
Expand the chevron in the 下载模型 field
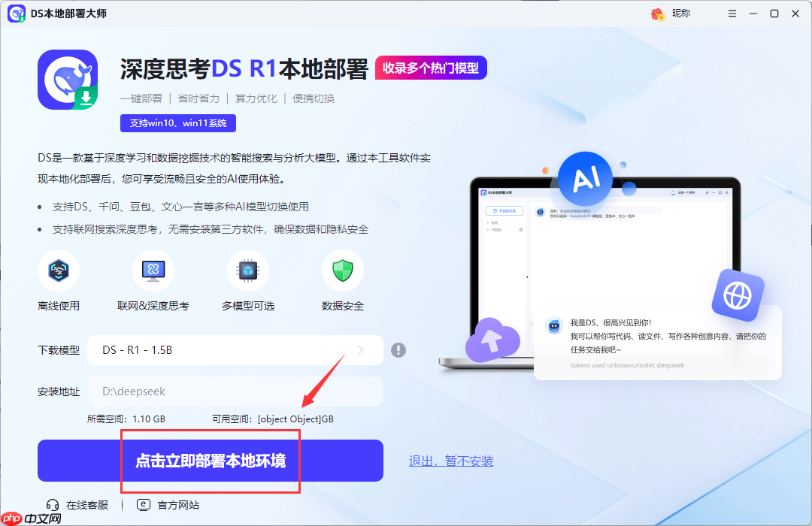tap(359, 349)
